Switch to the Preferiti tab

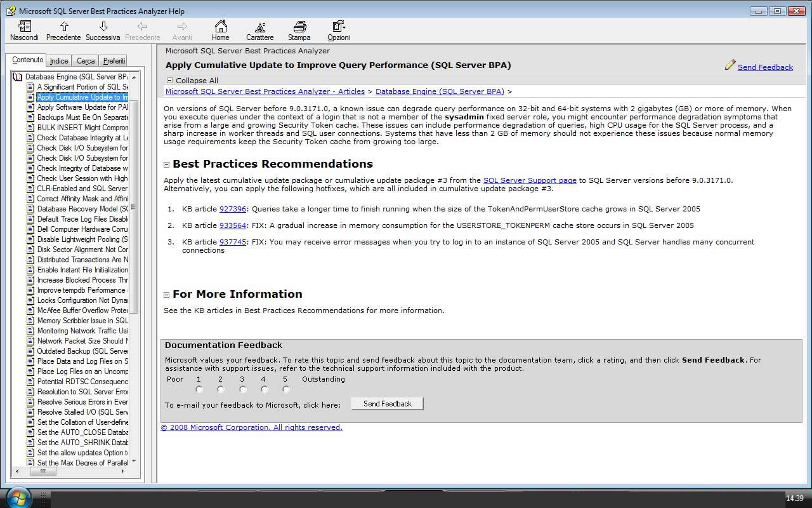pyautogui.click(x=114, y=61)
